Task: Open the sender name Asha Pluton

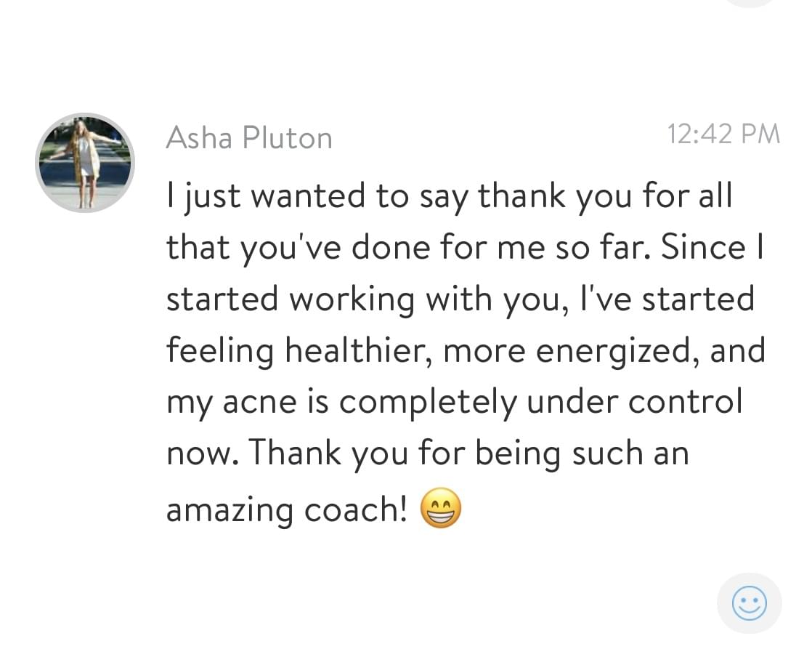Action: click(249, 138)
